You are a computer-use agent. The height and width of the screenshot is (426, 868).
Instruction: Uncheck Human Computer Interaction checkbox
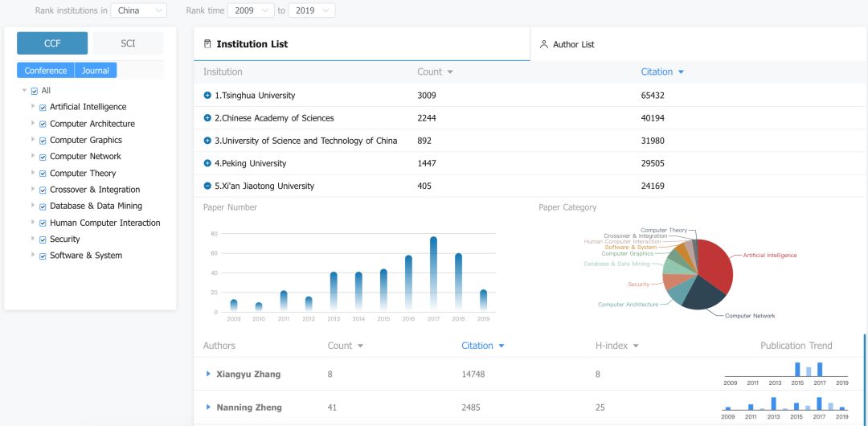point(43,223)
